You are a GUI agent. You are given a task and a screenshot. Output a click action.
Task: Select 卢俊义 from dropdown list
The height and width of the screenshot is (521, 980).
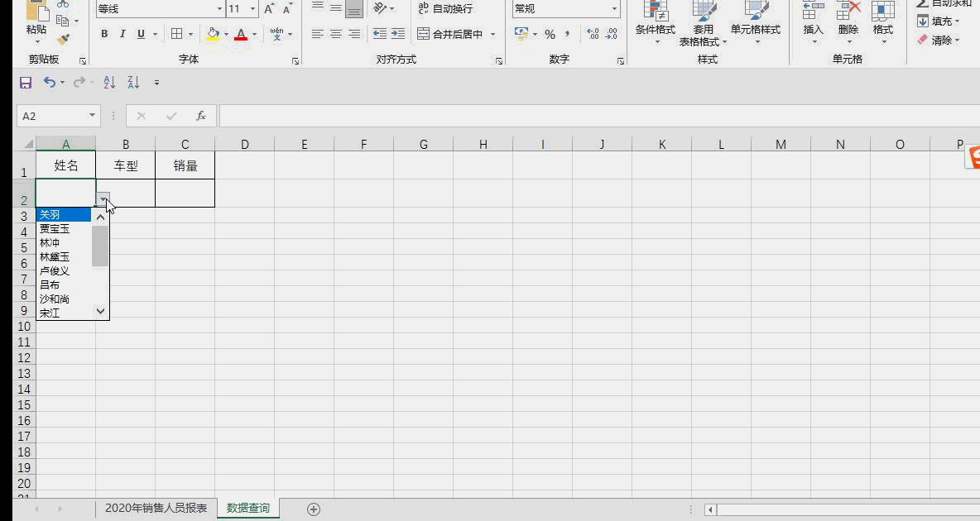pyautogui.click(x=64, y=271)
